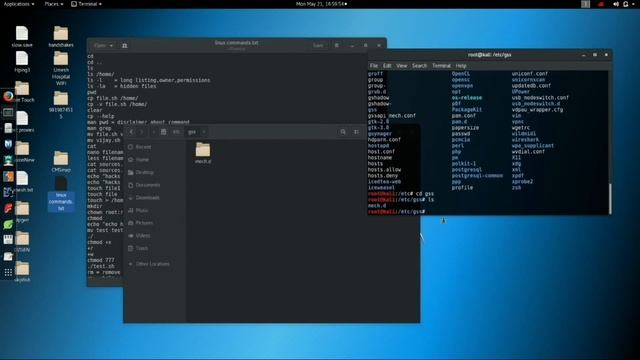Go forward in the Files window
The height and width of the screenshot is (360, 640).
142,132
